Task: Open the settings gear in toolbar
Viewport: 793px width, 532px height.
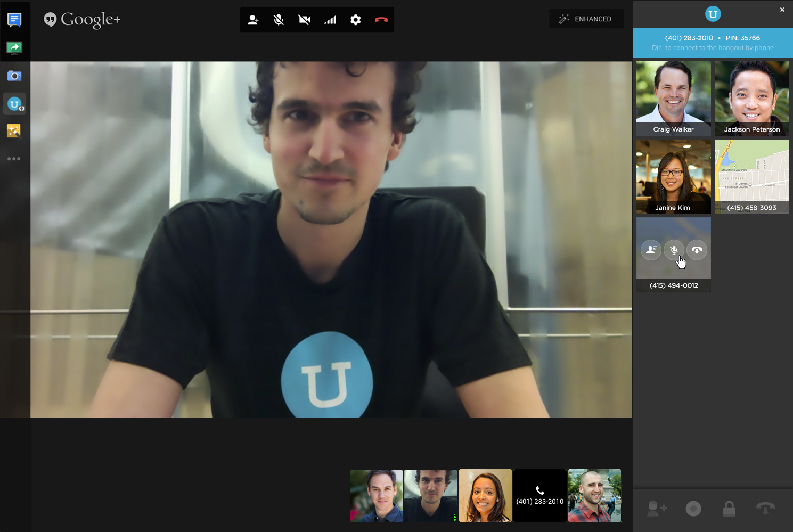Action: point(356,20)
